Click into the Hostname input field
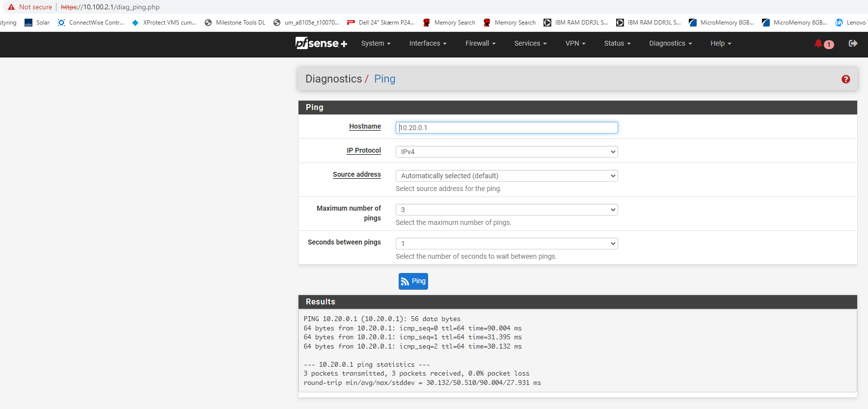Image resolution: width=868 pixels, height=409 pixels. point(506,128)
